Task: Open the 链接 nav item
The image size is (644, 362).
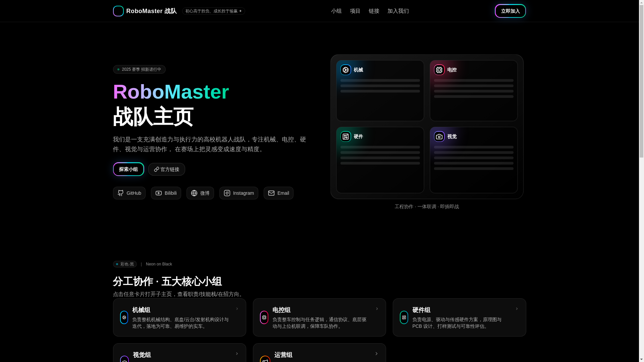Action: click(x=374, y=11)
